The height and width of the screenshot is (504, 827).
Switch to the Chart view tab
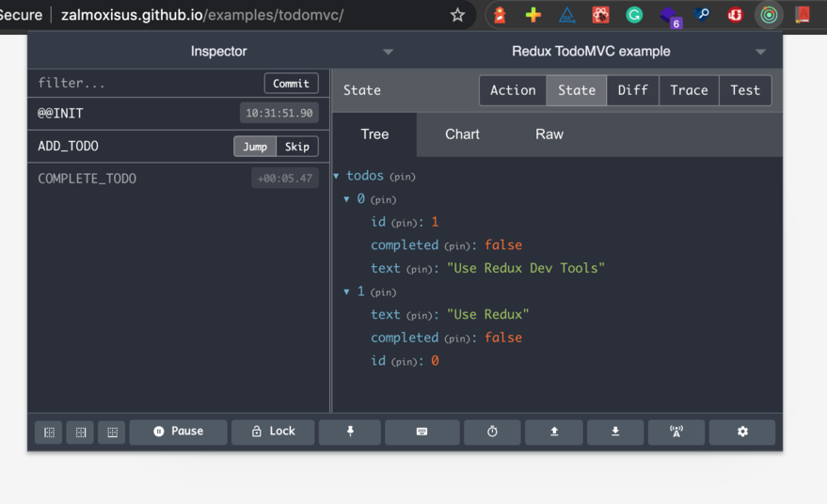(x=462, y=134)
